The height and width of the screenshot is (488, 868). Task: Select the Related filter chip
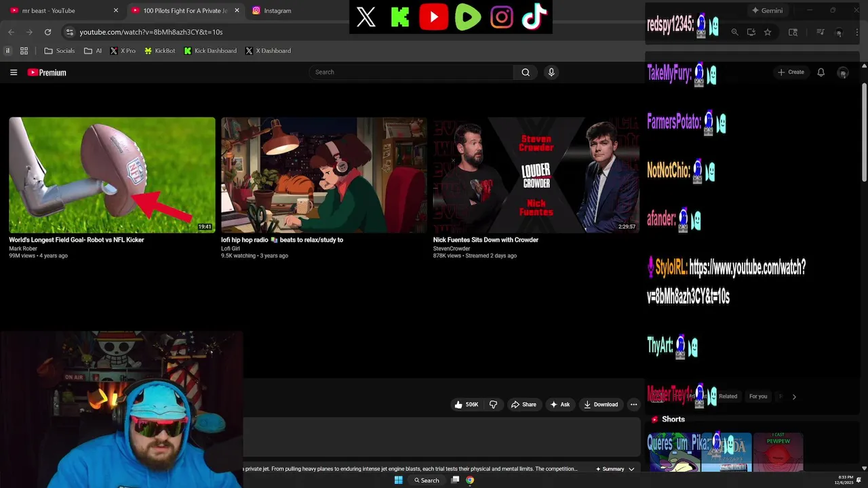pyautogui.click(x=728, y=396)
